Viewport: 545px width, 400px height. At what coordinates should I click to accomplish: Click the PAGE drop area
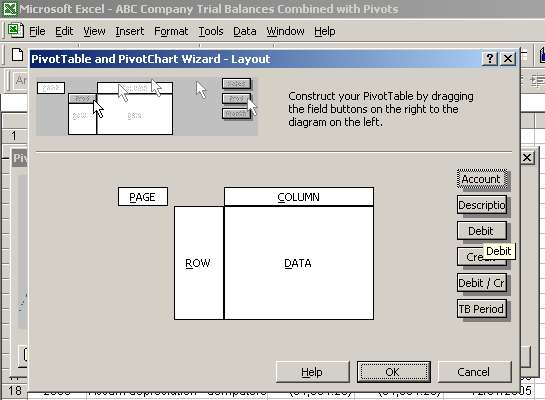143,197
